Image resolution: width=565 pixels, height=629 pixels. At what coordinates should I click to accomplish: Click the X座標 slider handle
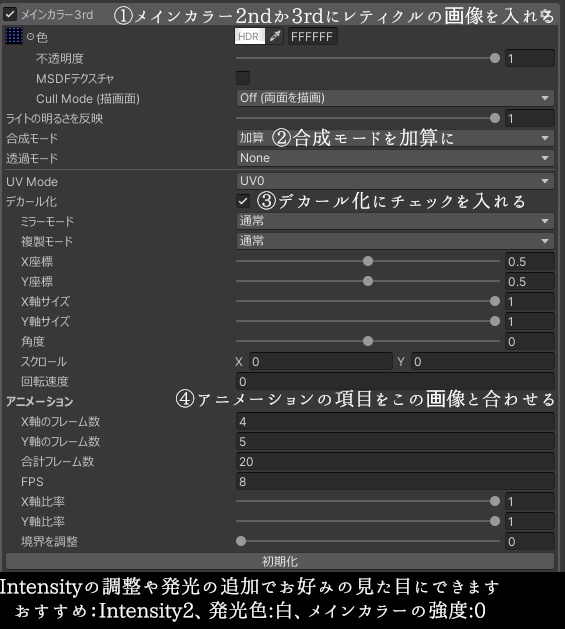coord(368,261)
